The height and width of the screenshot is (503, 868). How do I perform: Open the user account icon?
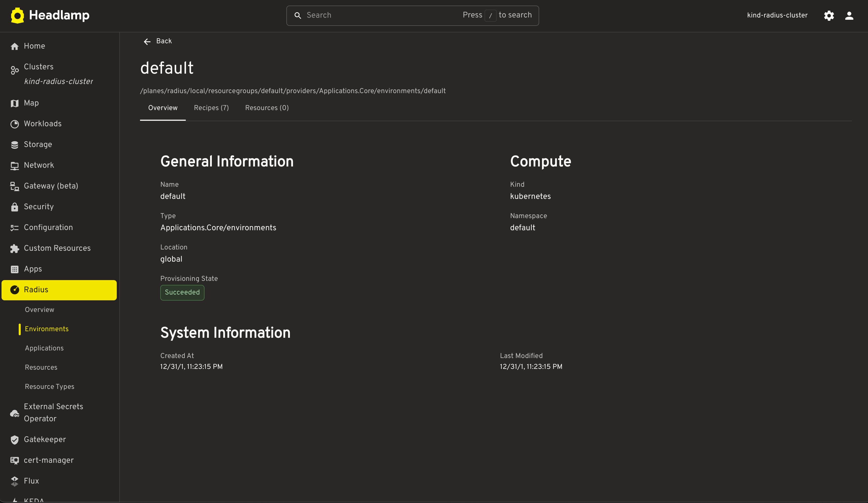[849, 15]
